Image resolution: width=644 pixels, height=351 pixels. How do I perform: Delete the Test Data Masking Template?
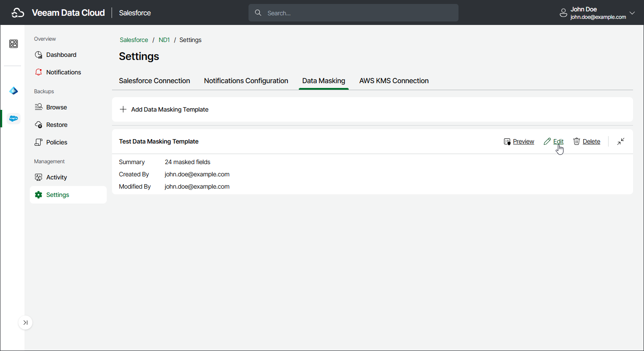[x=591, y=141]
